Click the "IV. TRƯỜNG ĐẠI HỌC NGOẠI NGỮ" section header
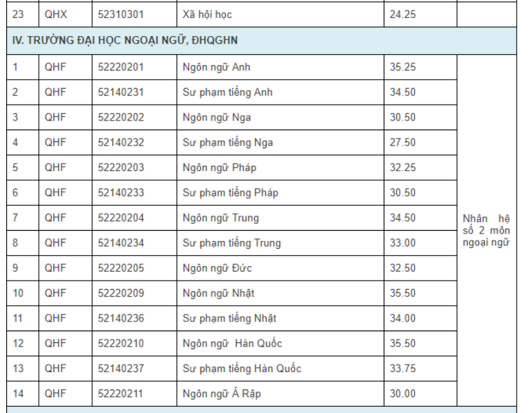 click(x=125, y=40)
